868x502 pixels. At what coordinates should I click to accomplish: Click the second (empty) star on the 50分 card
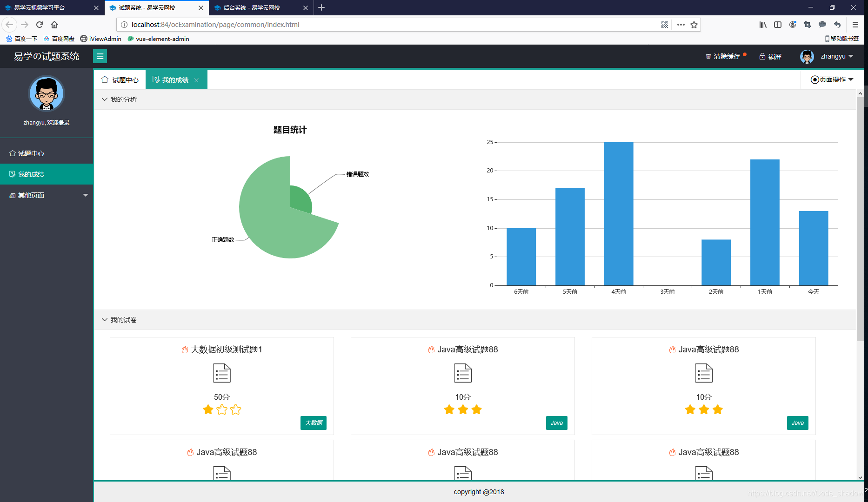point(222,410)
